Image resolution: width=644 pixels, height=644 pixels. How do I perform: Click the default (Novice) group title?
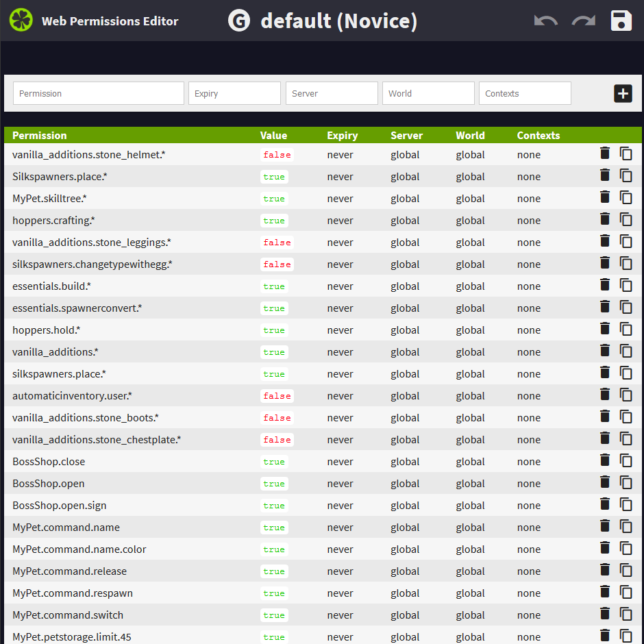(339, 21)
